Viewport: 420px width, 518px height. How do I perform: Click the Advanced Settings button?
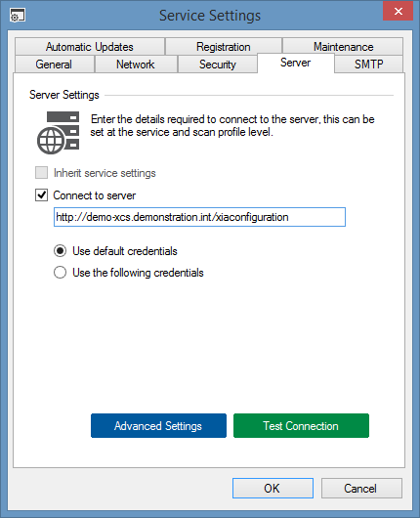158,426
